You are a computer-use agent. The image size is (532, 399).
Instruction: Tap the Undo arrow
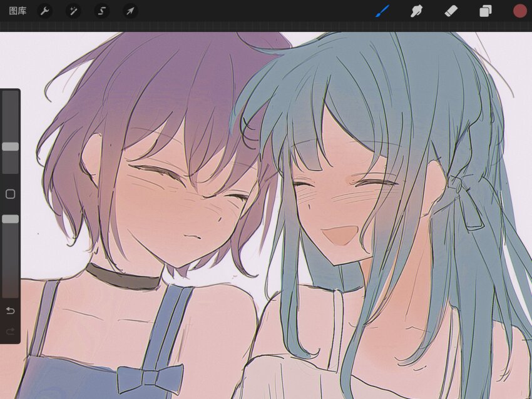[10, 310]
